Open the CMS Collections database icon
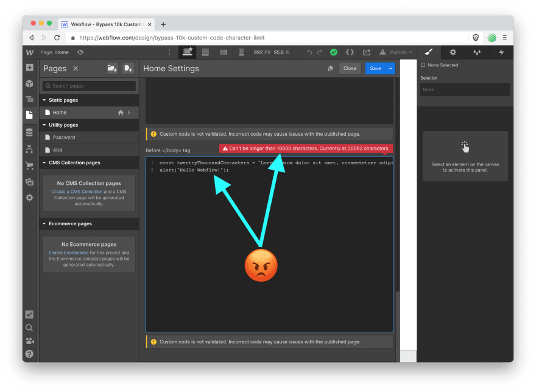 tap(30, 132)
